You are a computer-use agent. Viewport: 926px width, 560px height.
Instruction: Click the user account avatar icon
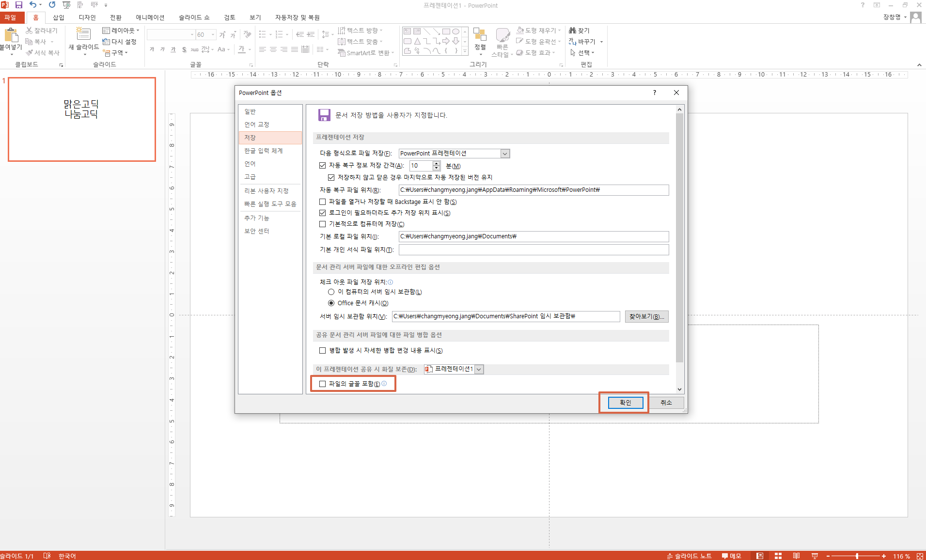[x=916, y=17]
